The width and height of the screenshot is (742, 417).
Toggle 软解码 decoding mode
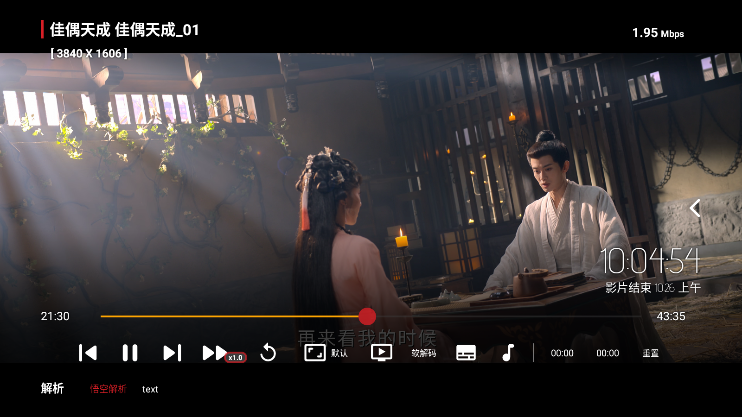(x=424, y=353)
